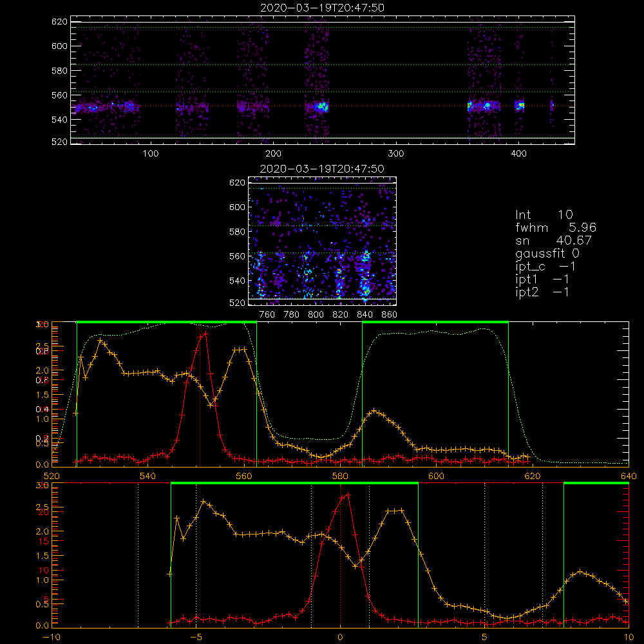Click the x-axis tick label "780"

pyautogui.click(x=292, y=315)
